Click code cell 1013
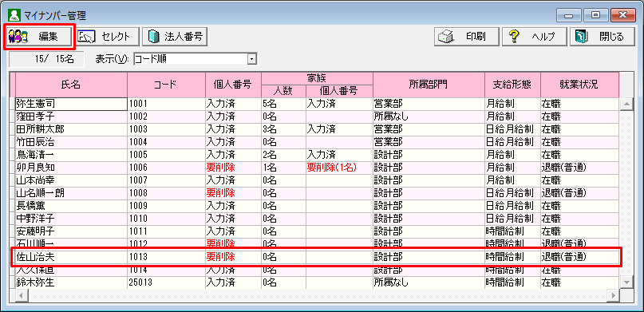The width and height of the screenshot is (644, 312). pyautogui.click(x=166, y=258)
